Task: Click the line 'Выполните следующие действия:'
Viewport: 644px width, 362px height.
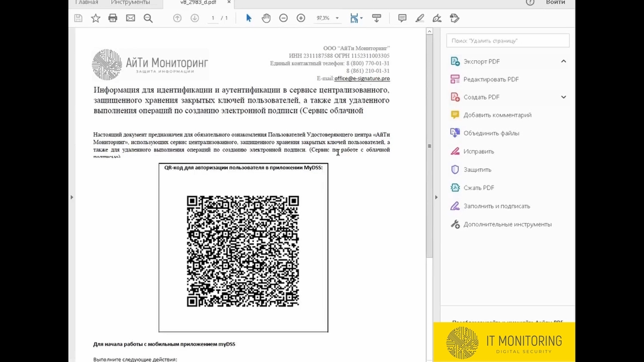Action: point(135,359)
